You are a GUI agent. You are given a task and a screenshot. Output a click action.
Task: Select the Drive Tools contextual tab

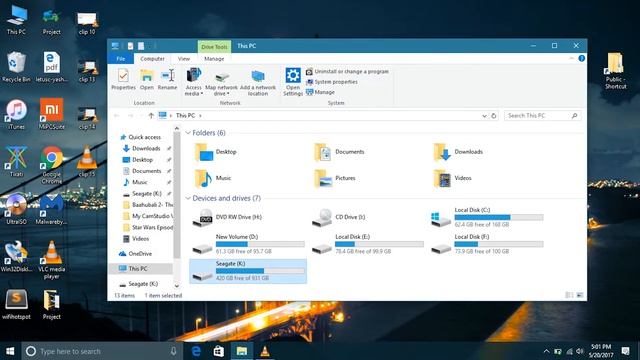coord(214,47)
